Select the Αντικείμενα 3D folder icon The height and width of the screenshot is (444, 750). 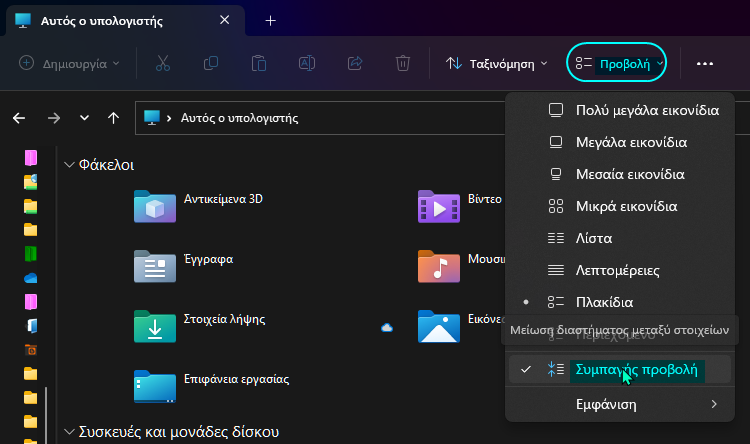point(155,207)
